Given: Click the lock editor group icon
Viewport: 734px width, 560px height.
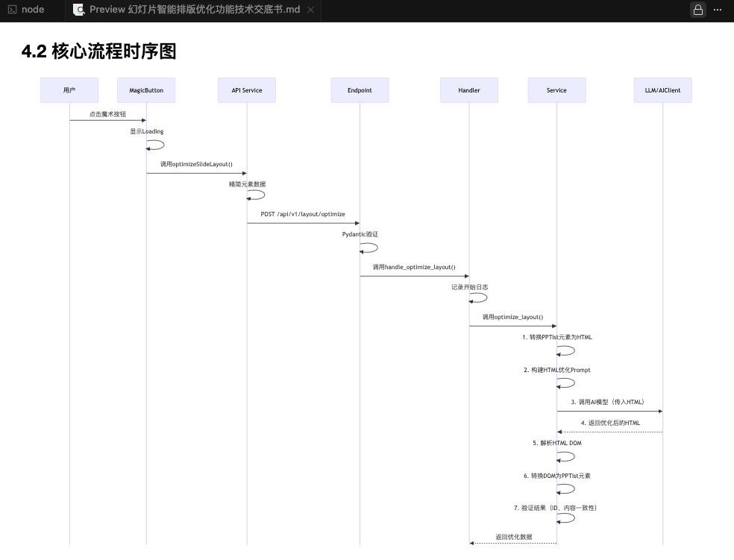Looking at the screenshot, I should pyautogui.click(x=697, y=10).
